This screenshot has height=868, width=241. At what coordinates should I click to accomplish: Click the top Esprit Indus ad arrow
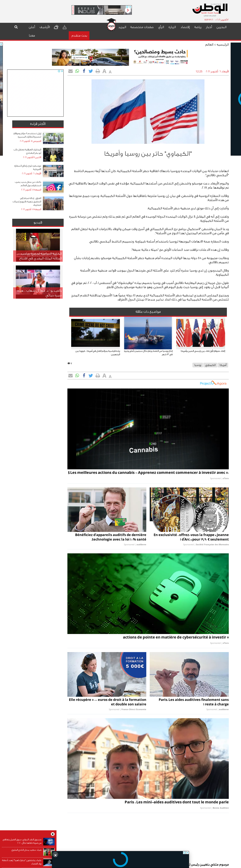[128, 10]
